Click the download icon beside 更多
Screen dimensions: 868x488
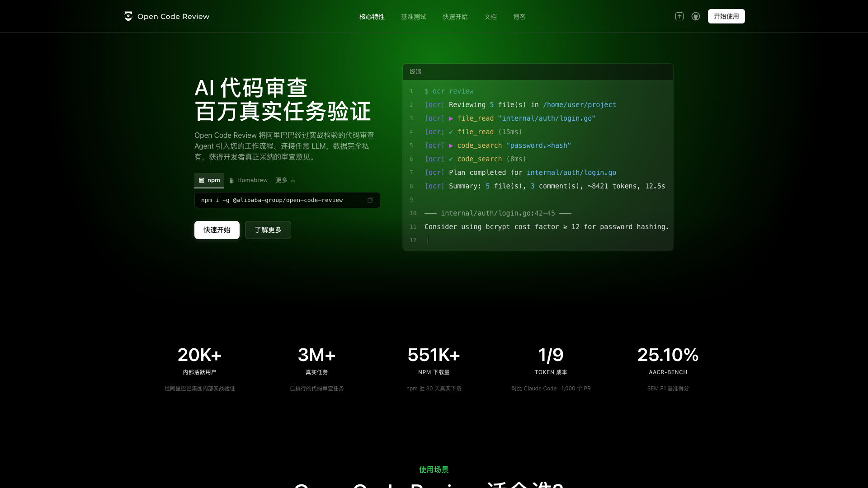click(x=293, y=180)
